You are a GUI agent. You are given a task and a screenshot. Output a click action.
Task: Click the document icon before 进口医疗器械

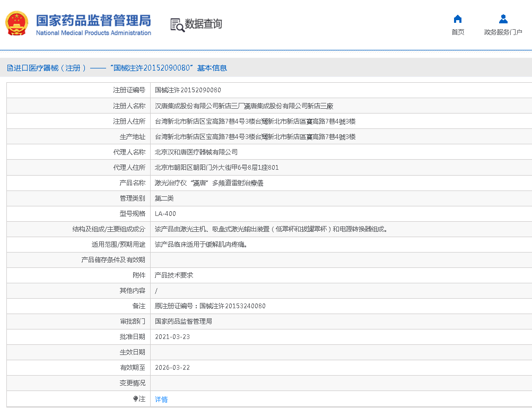pos(9,68)
